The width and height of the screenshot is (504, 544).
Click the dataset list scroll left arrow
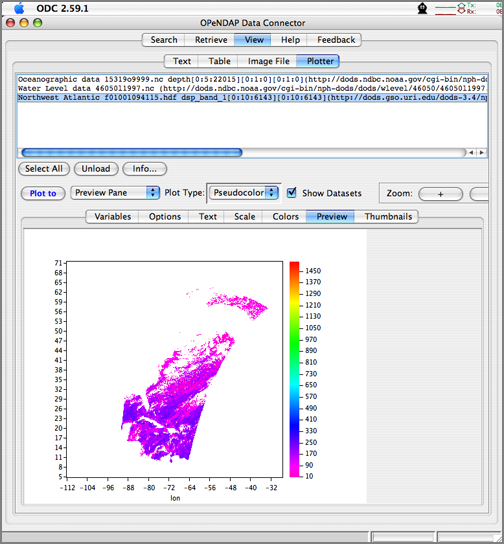(471, 153)
